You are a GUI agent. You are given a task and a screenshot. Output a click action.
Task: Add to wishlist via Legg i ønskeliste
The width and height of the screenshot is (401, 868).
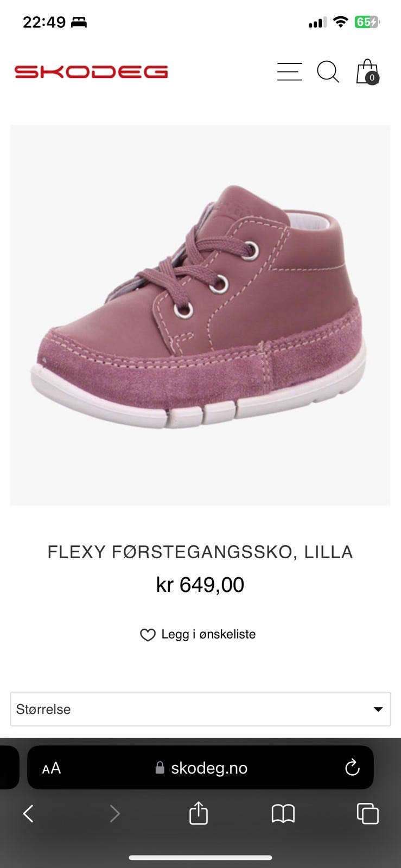point(208,634)
